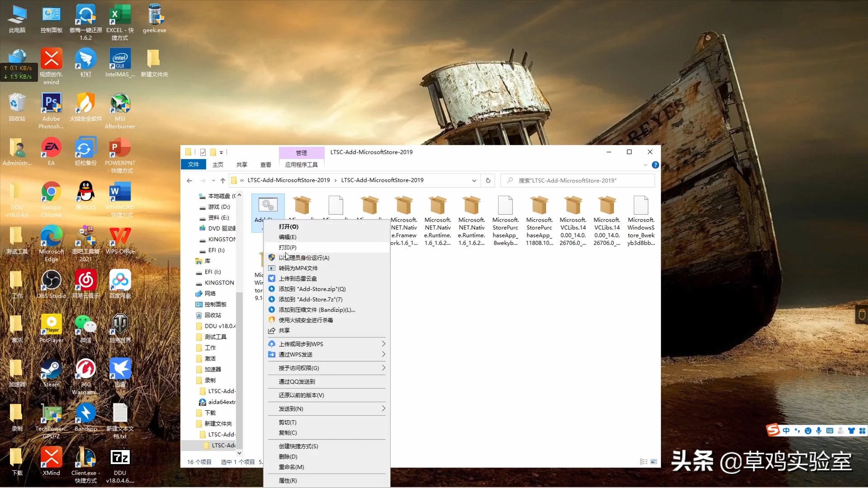Open Sogou skin center shirt icon
868x488 pixels.
(x=852, y=431)
